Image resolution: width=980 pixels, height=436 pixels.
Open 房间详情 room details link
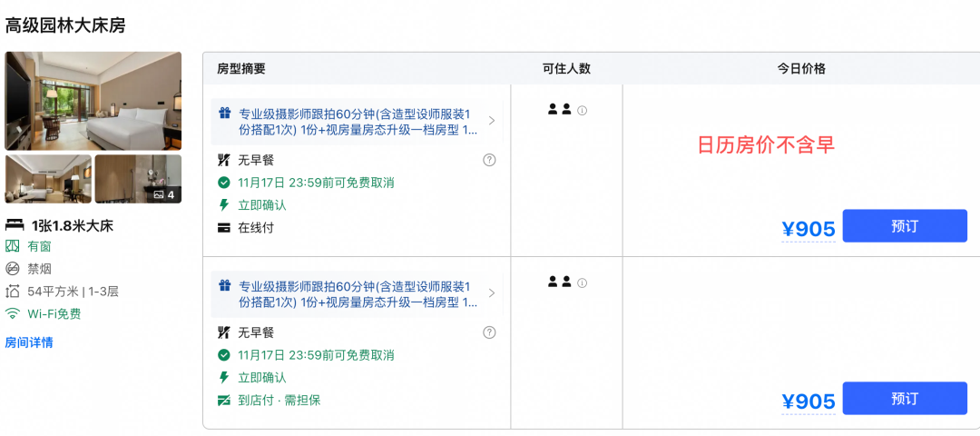29,342
